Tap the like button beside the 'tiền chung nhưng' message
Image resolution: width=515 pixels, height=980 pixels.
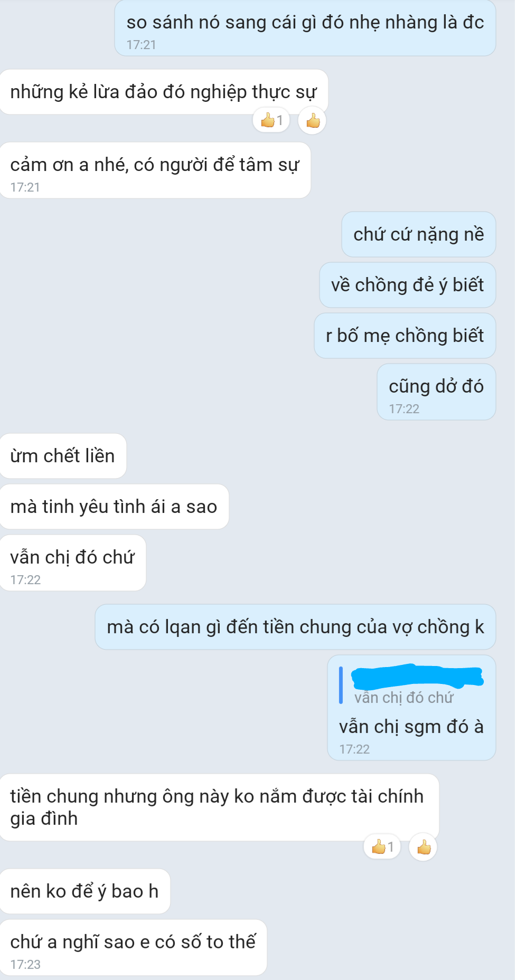pos(423,848)
